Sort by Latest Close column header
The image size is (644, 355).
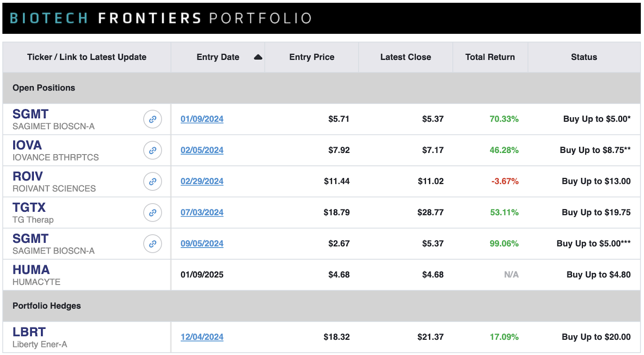[x=406, y=57]
